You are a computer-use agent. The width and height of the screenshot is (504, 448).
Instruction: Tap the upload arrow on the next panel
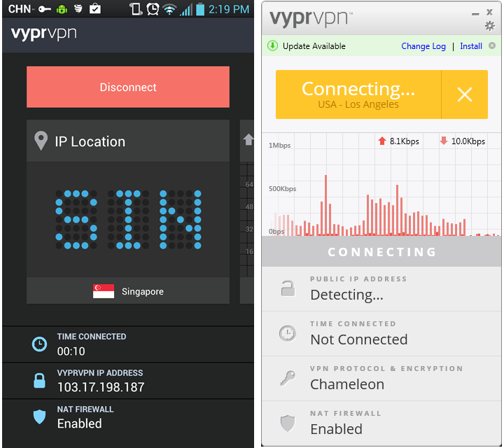point(248,140)
